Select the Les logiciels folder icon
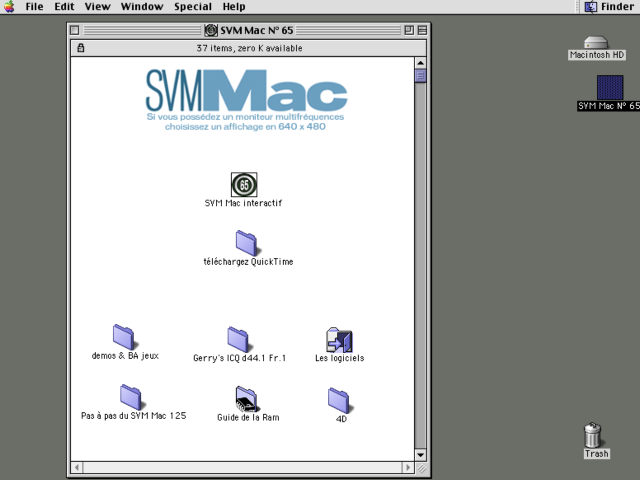This screenshot has height=480, width=640. coord(339,340)
